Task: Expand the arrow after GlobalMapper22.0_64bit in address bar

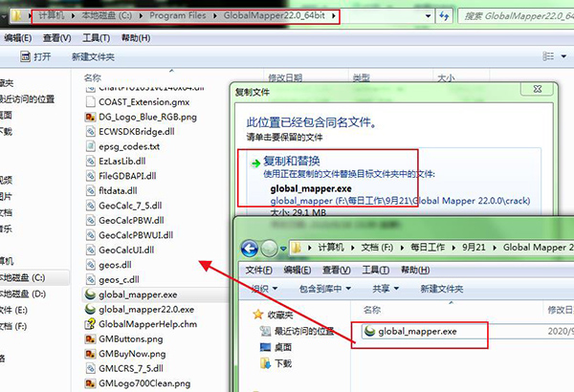Action: (x=334, y=15)
